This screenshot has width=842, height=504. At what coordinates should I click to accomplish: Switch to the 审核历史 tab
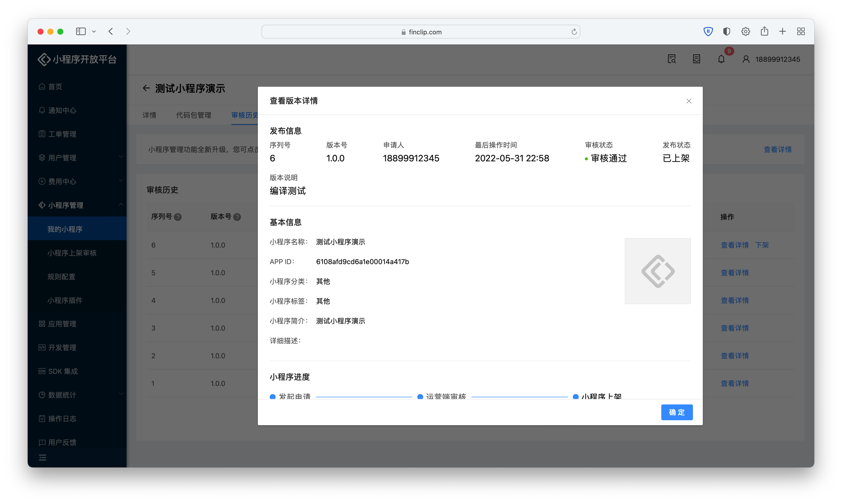(245, 115)
